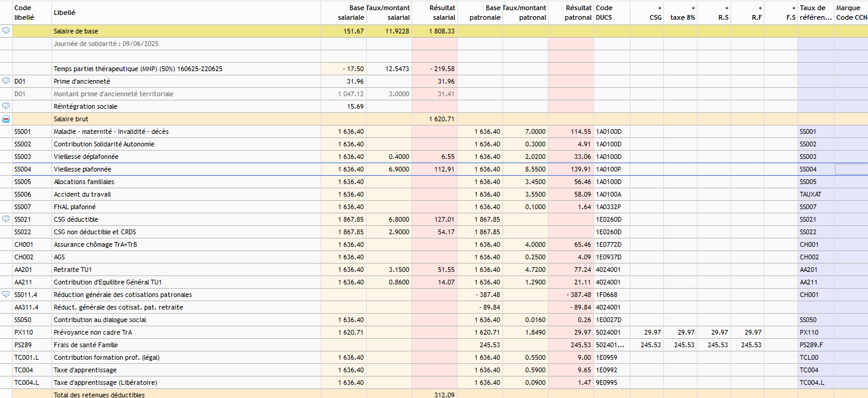The image size is (868, 398).
Task: Select the 1E0959 DUCS code cell
Action: pyautogui.click(x=612, y=357)
